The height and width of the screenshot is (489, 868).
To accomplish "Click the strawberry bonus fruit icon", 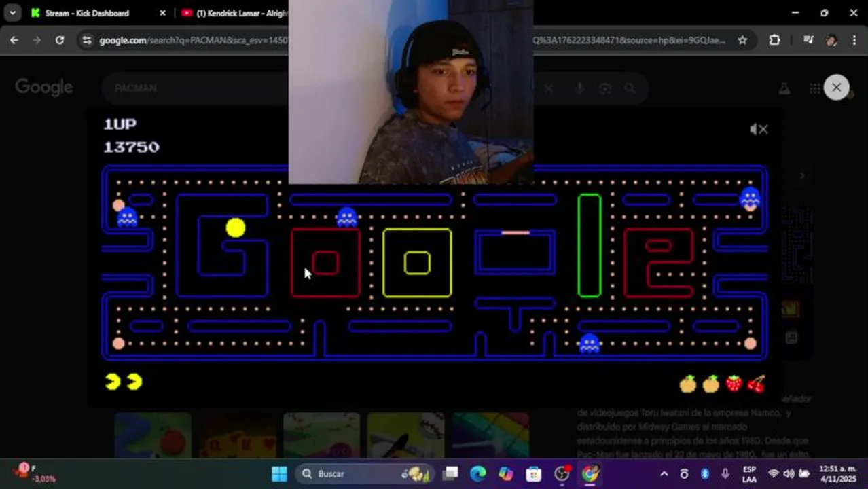I will [734, 384].
